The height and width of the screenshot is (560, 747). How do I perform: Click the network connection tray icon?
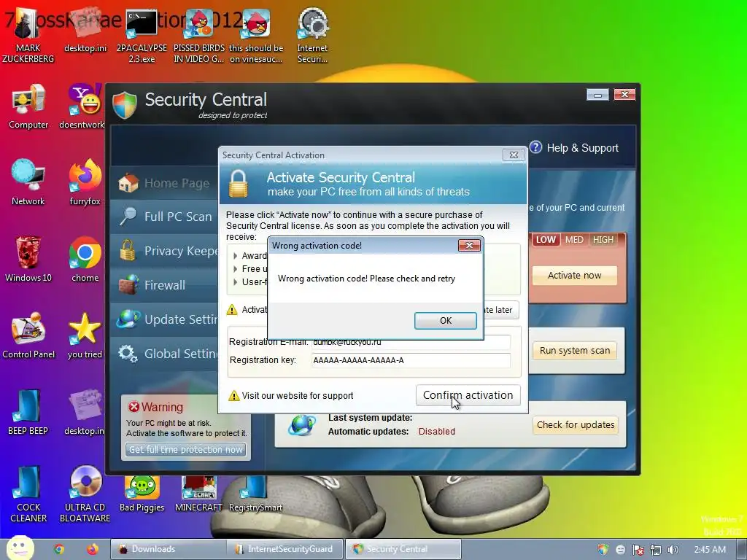tap(656, 550)
